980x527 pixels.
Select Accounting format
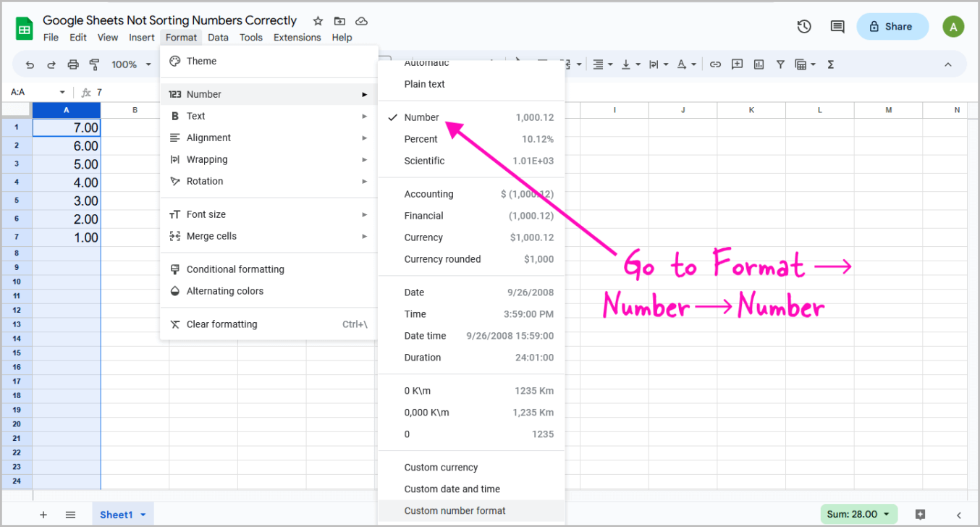coord(471,194)
